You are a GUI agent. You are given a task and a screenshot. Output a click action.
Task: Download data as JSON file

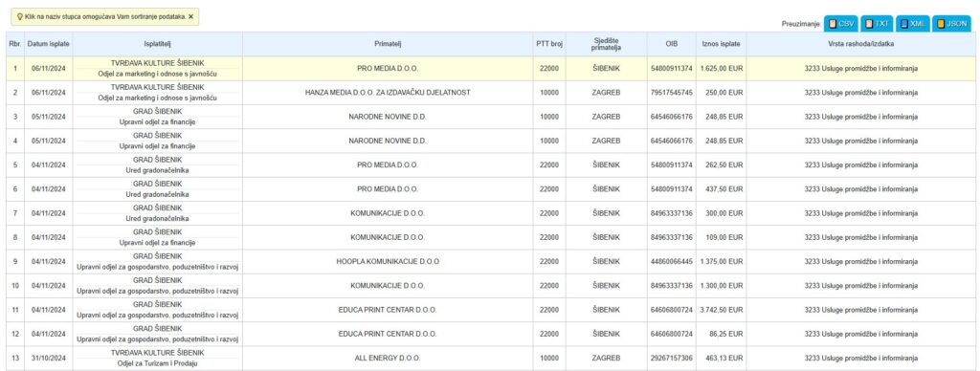(x=951, y=23)
